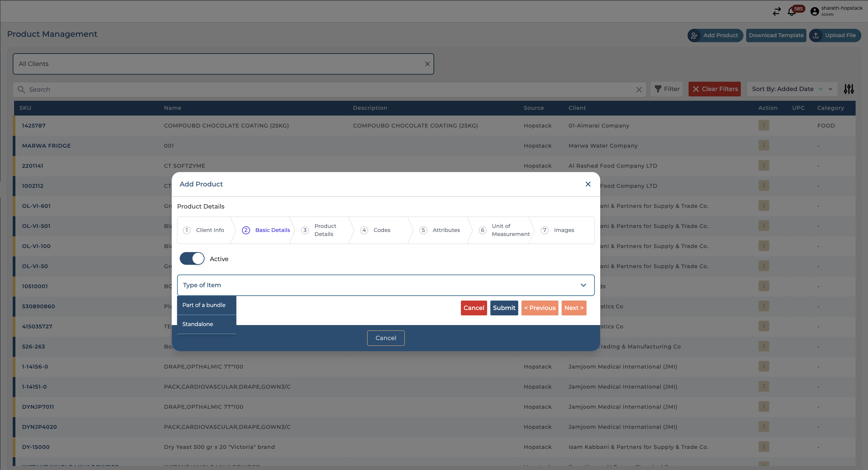The width and height of the screenshot is (868, 470).
Task: Toggle the Active switch off
Action: click(x=192, y=258)
